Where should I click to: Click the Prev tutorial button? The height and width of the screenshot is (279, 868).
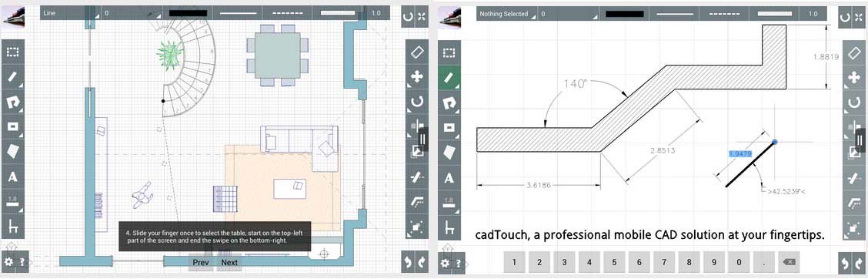(201, 262)
